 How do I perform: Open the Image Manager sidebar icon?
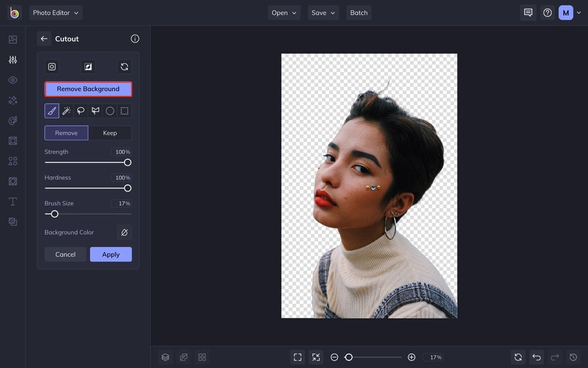click(x=12, y=39)
